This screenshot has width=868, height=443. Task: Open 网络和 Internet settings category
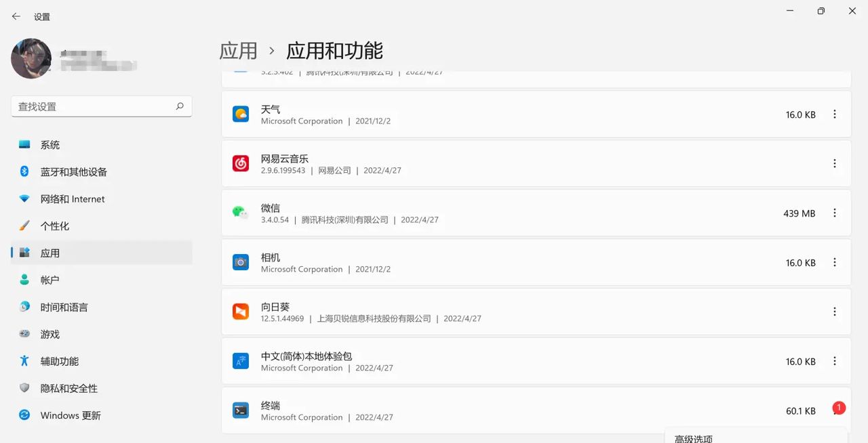point(102,199)
